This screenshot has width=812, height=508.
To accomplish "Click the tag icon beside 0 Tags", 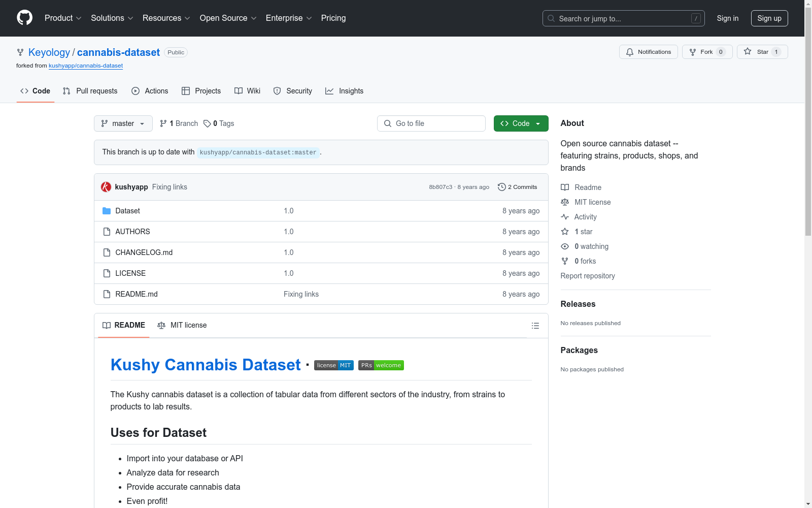I will point(207,123).
